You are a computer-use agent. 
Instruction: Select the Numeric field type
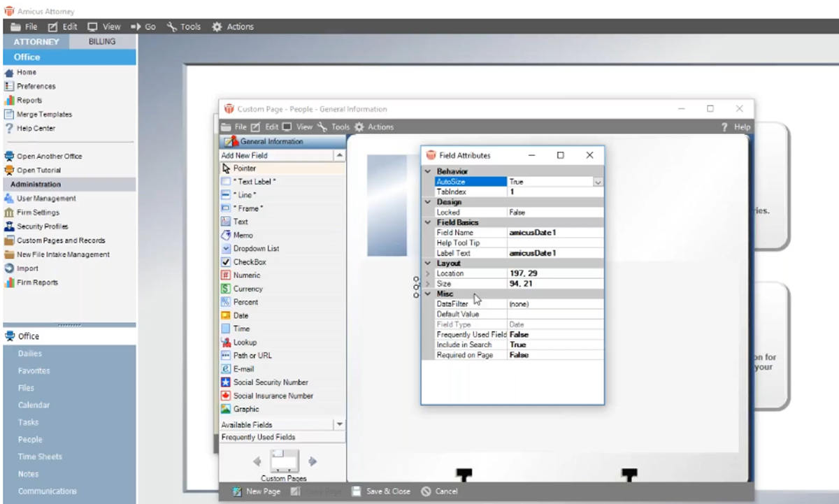[x=282, y=275]
